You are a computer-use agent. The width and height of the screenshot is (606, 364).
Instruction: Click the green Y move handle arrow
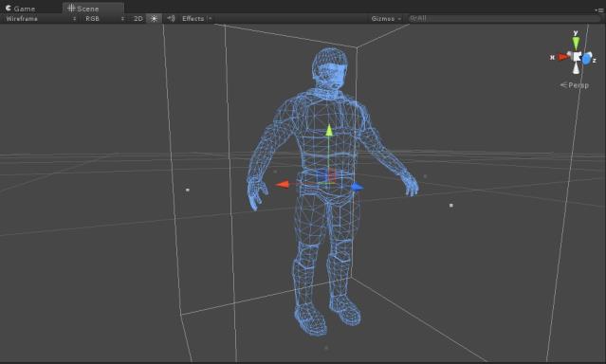329,130
